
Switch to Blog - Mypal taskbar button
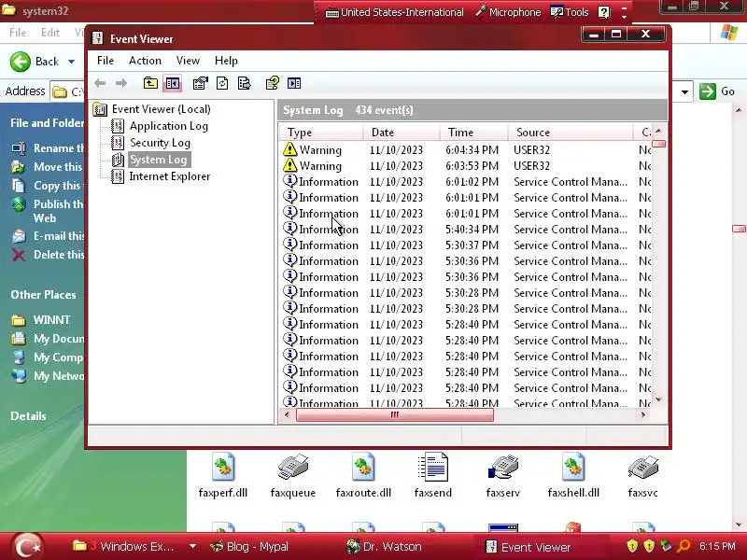[249, 547]
